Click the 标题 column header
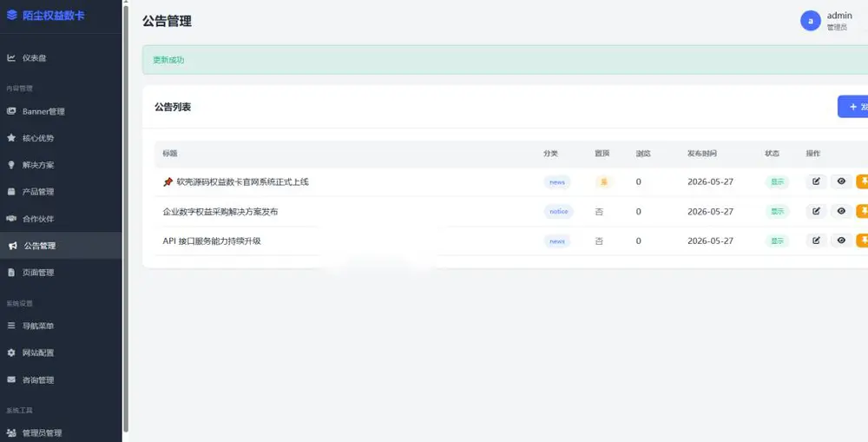The image size is (868, 442). (x=170, y=154)
